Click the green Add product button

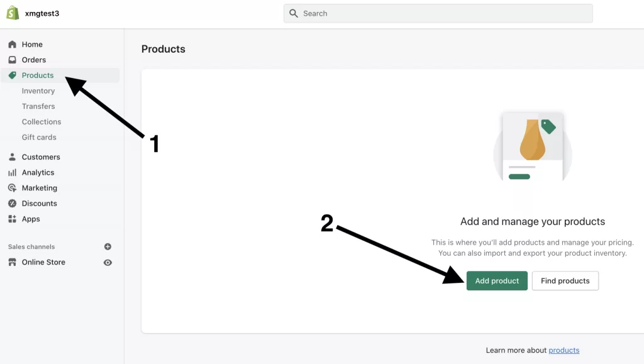click(497, 280)
